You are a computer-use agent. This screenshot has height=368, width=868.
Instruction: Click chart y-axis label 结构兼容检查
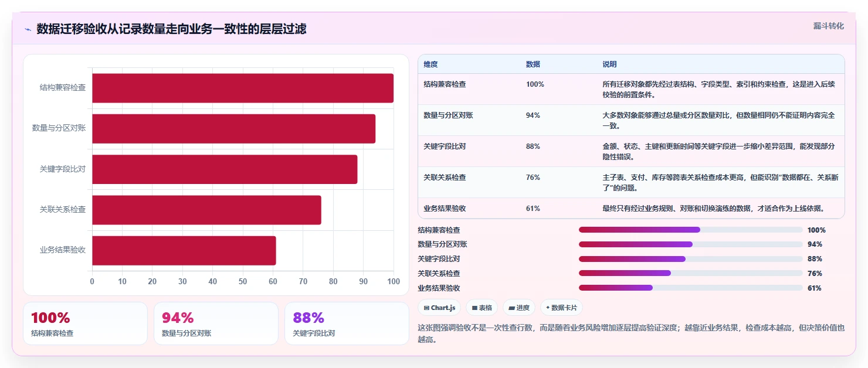(x=63, y=87)
